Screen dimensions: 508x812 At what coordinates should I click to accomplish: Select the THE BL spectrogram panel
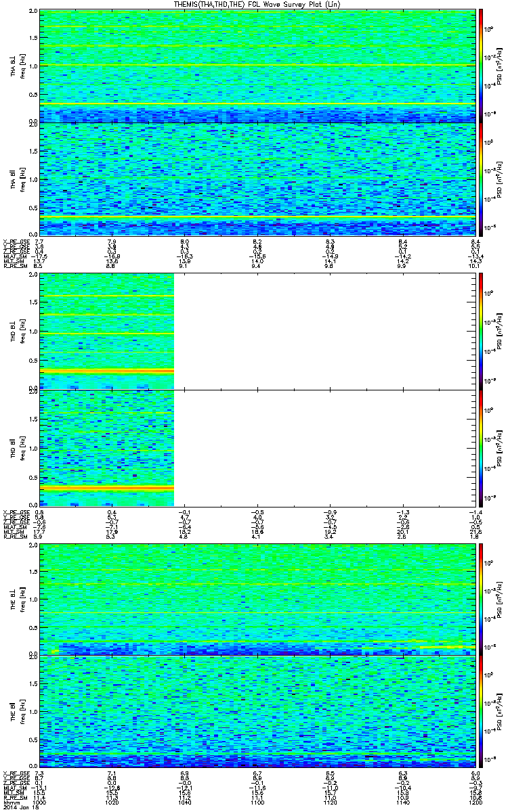pyautogui.click(x=257, y=598)
